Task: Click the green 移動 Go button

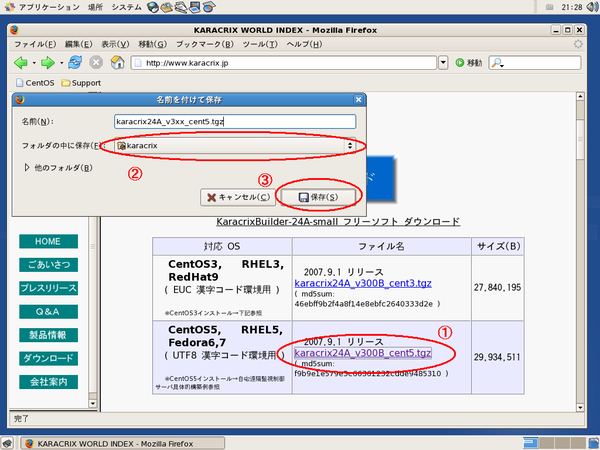Action: click(469, 63)
